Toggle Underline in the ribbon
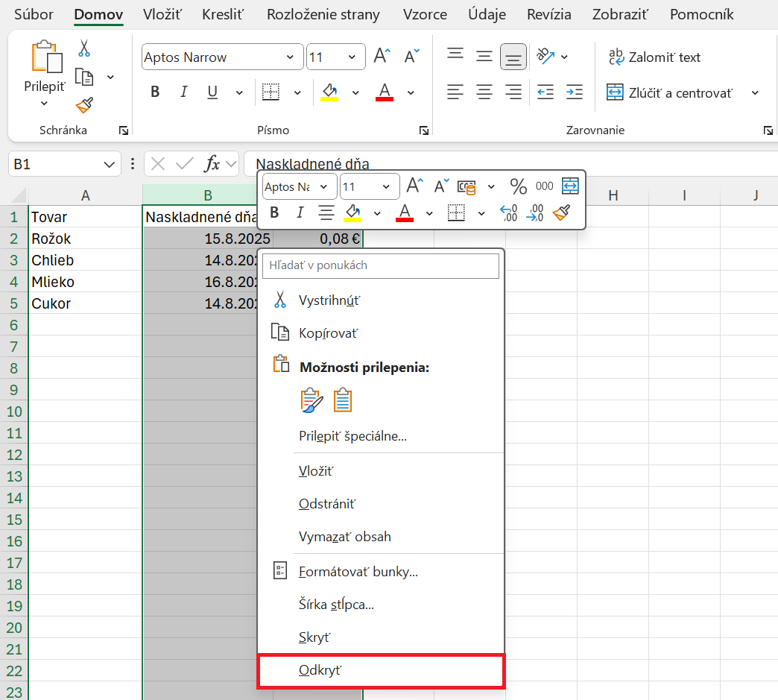 click(x=212, y=92)
